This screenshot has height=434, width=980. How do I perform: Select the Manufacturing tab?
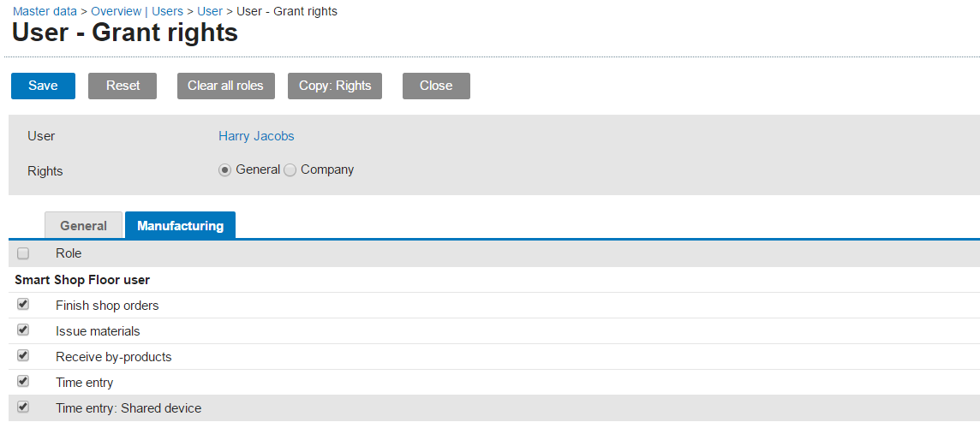[180, 226]
